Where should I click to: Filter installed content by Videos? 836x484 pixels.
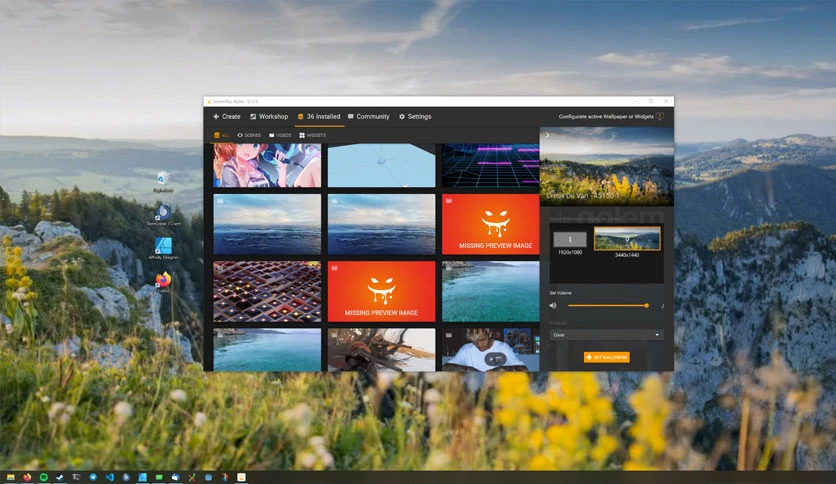[x=280, y=135]
